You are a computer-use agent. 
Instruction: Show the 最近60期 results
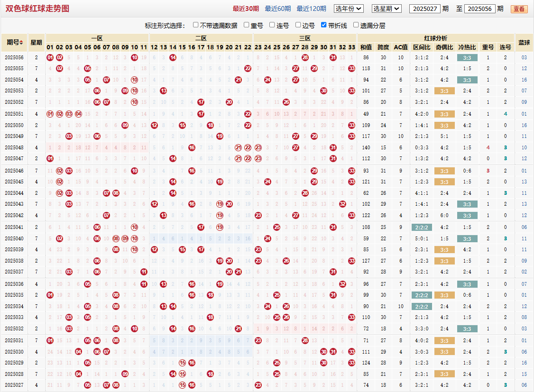coord(278,9)
